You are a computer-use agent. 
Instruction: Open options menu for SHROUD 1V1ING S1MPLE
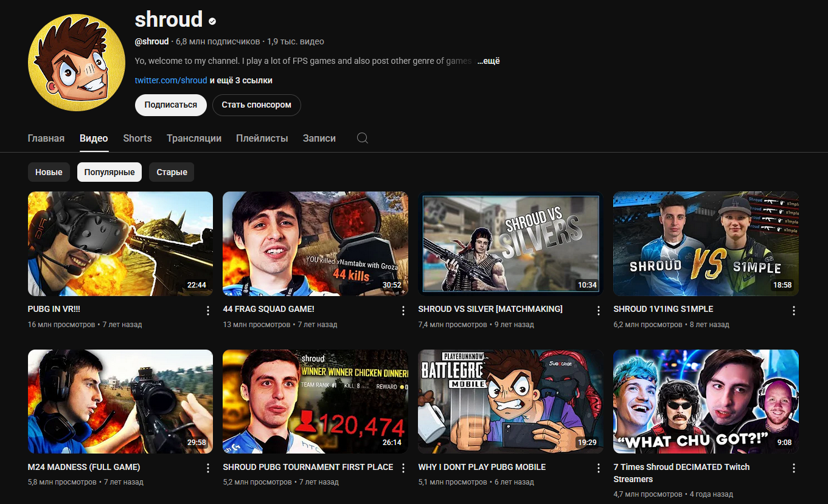point(794,311)
